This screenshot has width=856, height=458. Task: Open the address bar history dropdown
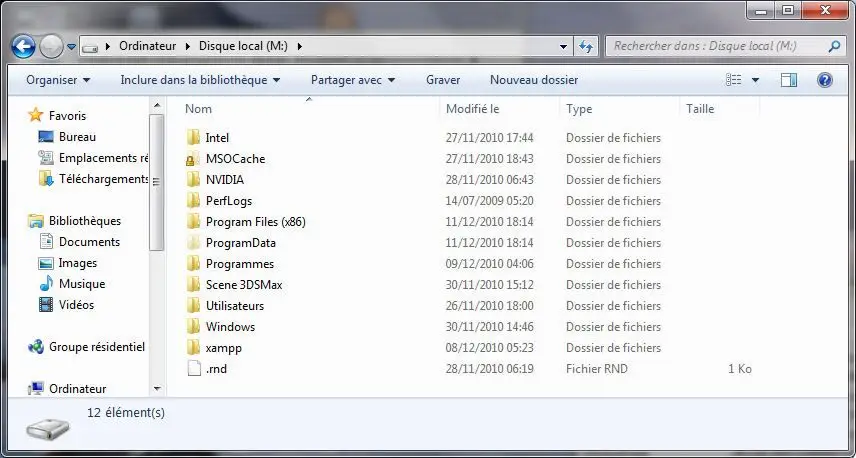[x=564, y=47]
